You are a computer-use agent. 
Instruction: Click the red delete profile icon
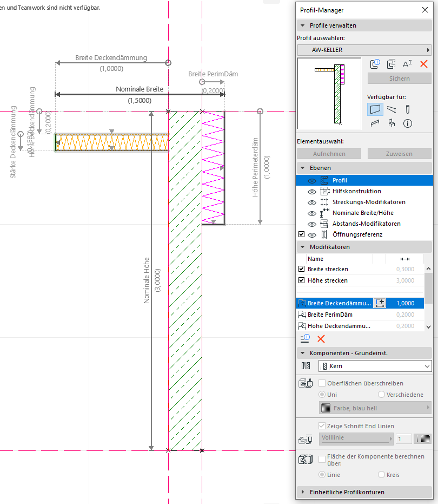423,64
